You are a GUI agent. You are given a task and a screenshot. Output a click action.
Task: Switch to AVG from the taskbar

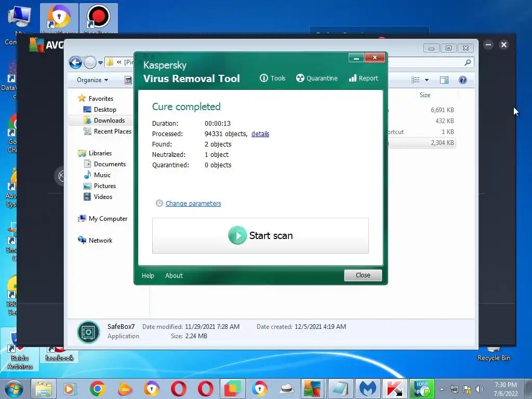point(312,389)
